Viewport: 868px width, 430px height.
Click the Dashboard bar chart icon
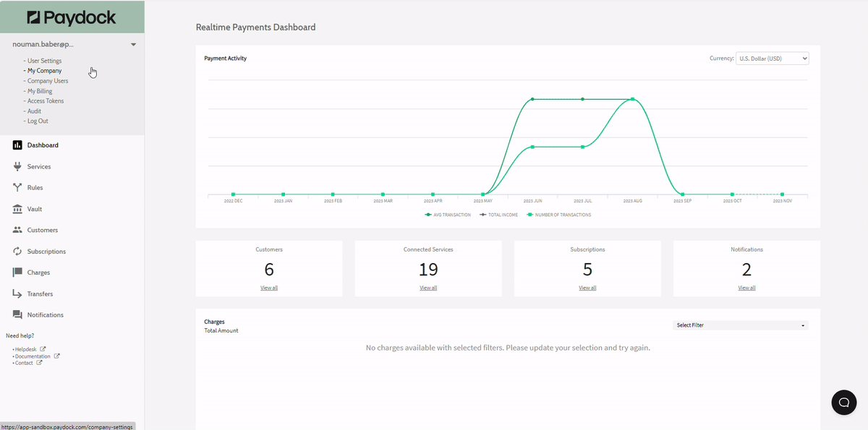tap(17, 145)
